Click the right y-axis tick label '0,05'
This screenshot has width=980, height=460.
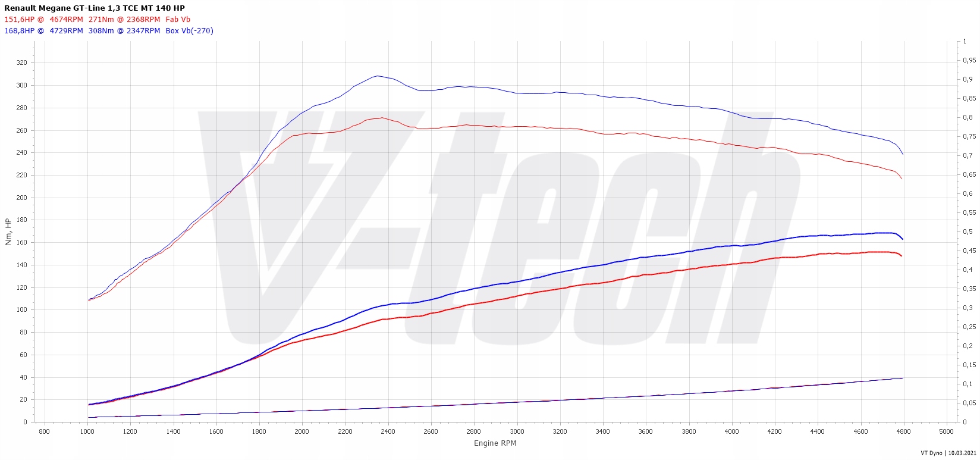pyautogui.click(x=969, y=403)
